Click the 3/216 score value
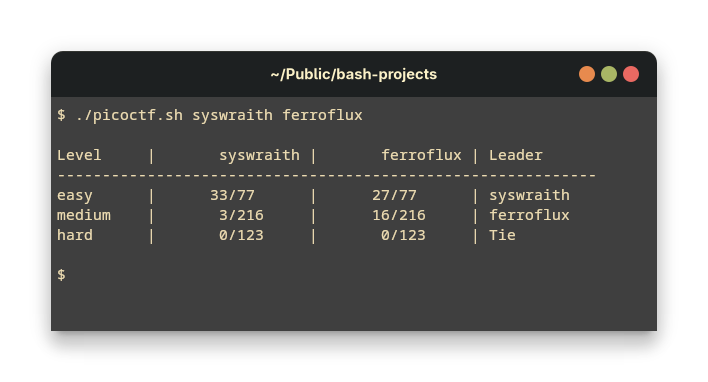This screenshot has height=382, width=708. coord(241,215)
